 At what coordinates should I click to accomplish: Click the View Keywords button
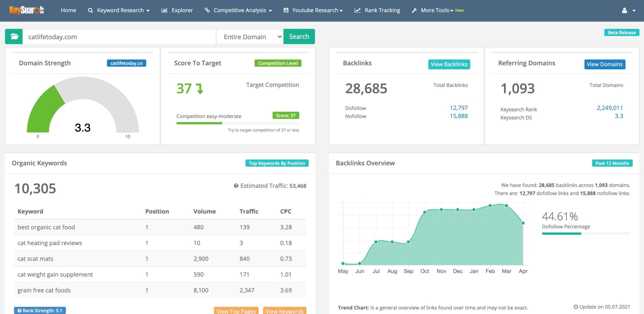(x=285, y=311)
